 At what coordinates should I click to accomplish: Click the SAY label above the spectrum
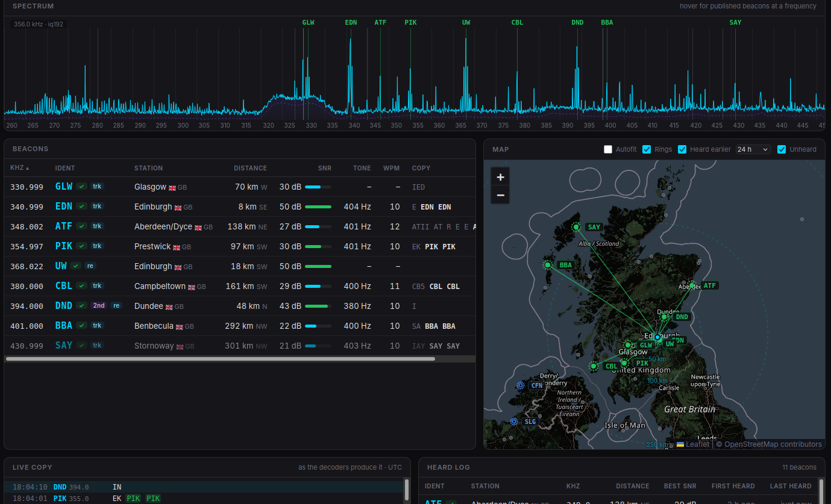[x=735, y=22]
